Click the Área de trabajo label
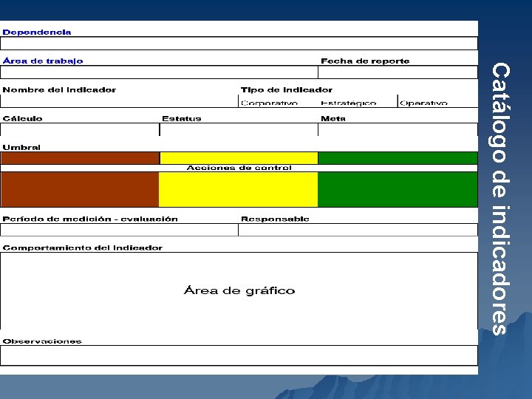This screenshot has width=532, height=399. click(x=43, y=61)
